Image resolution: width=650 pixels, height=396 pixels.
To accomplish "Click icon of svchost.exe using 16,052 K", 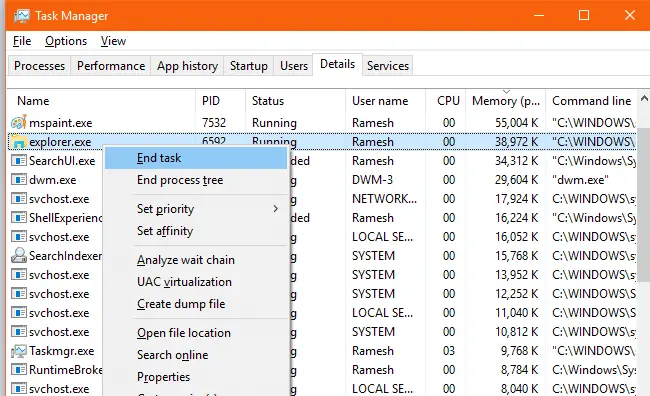I will (19, 237).
